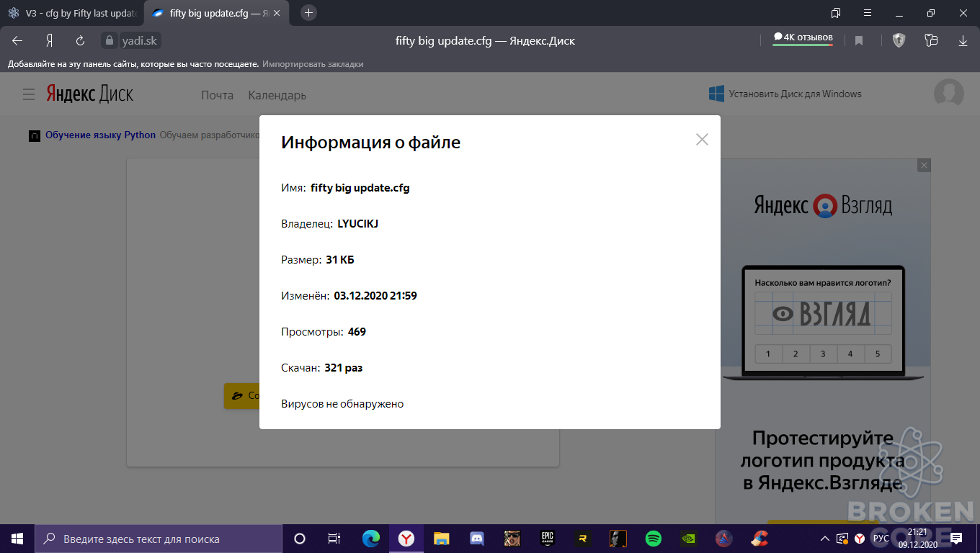Close the Яндекс Взгляд advertisement
This screenshot has width=980, height=553.
pyautogui.click(x=924, y=166)
